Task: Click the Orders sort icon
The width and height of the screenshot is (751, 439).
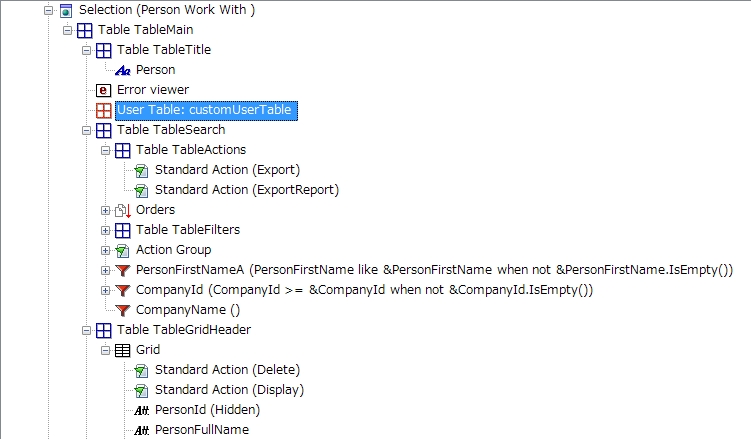Action: pos(123,210)
